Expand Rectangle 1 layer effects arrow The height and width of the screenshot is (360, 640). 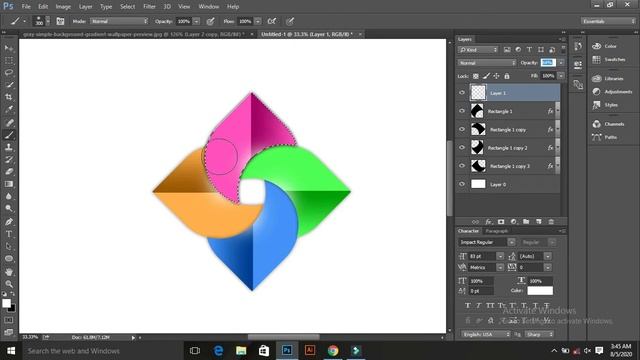point(558,111)
